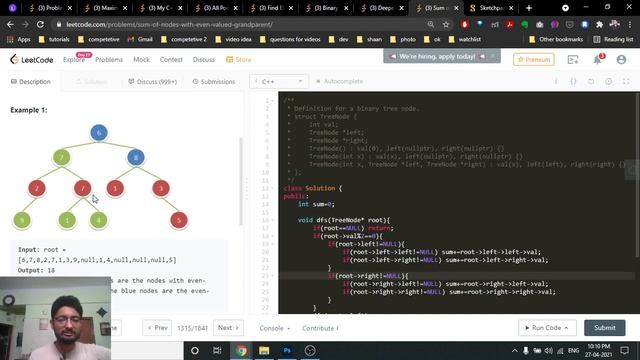The image size is (640, 360).
Task: Open the editor settings icon
Action: 609,82
